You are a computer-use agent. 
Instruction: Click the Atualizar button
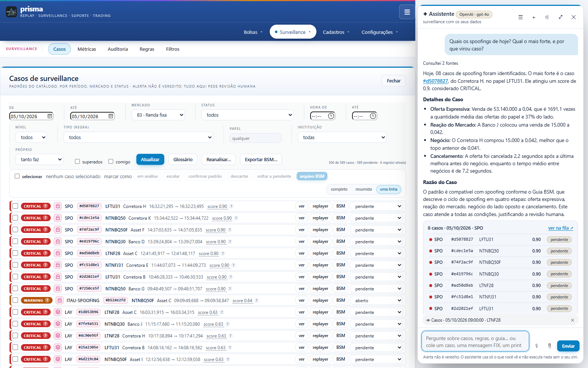(x=150, y=159)
